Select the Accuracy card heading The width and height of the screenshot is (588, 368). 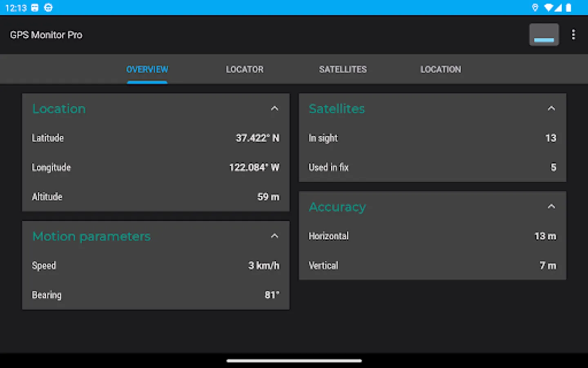pyautogui.click(x=337, y=207)
